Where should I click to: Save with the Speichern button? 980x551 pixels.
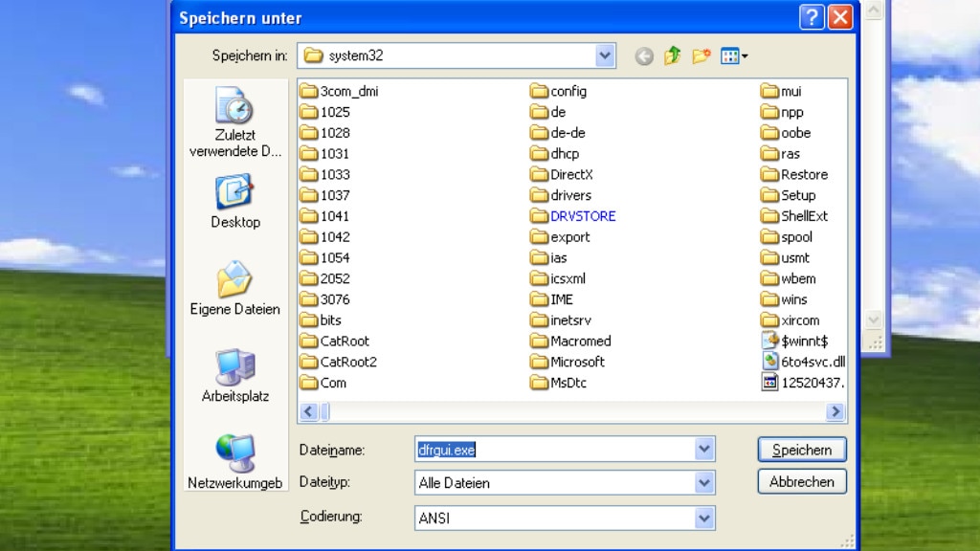point(801,449)
